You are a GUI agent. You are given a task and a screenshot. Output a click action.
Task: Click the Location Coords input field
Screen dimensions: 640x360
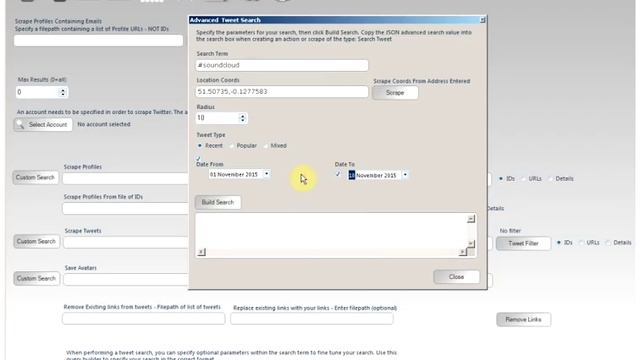click(282, 92)
